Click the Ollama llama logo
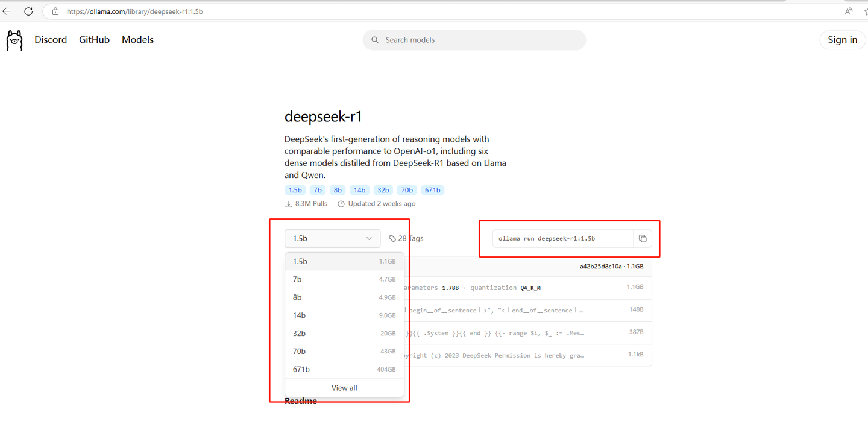868x427 pixels. (14, 40)
